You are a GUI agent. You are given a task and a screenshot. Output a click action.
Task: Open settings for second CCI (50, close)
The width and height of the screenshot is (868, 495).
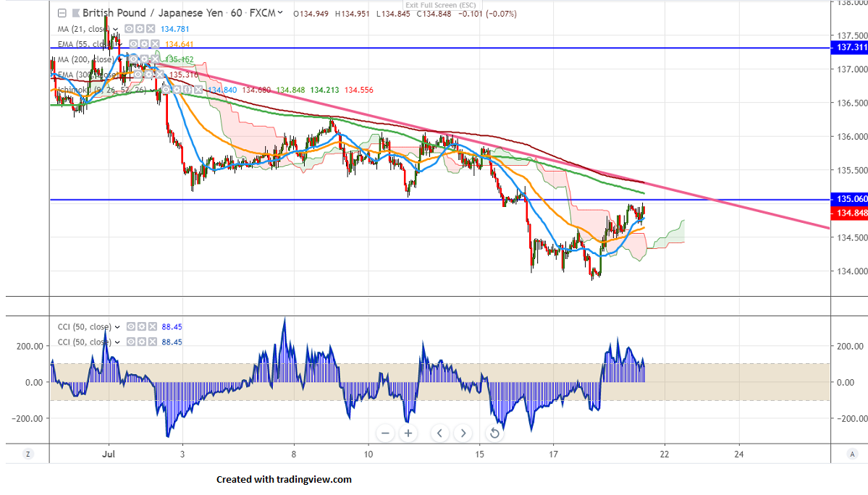click(x=142, y=342)
